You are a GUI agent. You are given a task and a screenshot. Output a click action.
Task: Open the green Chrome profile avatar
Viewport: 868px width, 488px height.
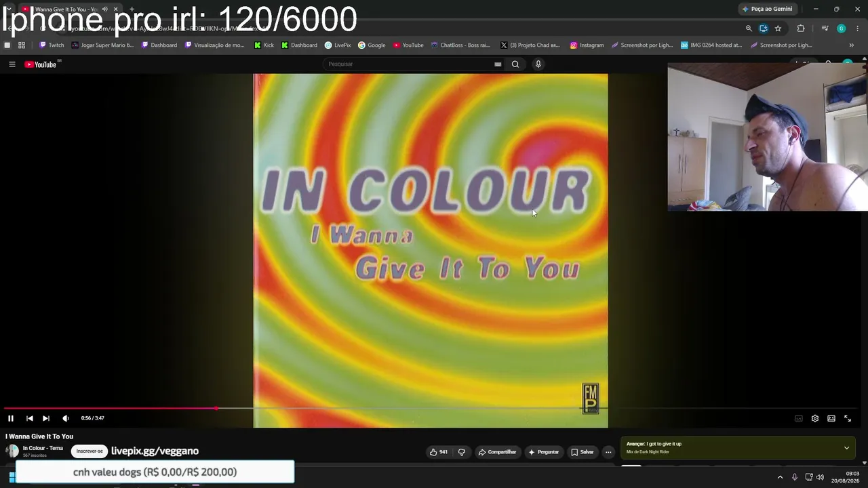(842, 28)
